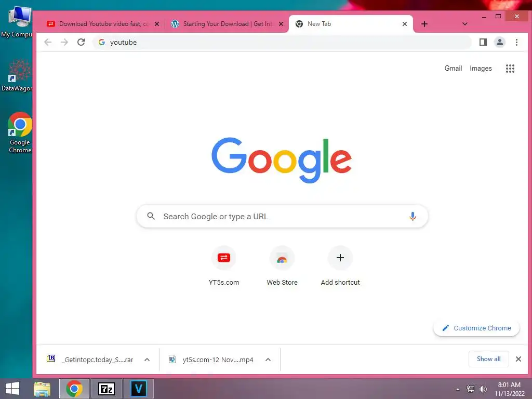Close the Starting Your Download tab

tap(281, 24)
